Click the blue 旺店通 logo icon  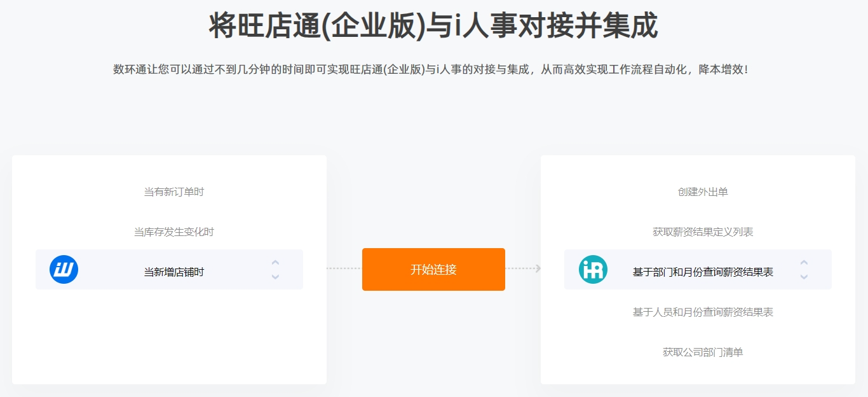(x=64, y=269)
